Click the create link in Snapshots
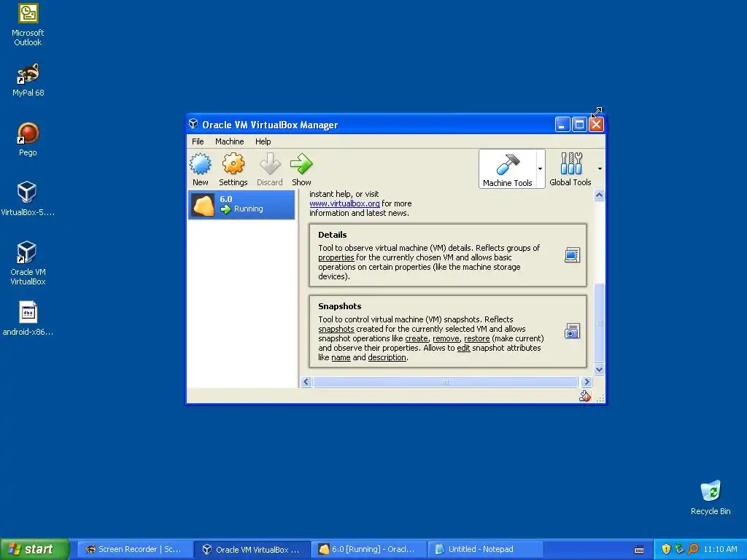The image size is (747, 560). pos(417,338)
